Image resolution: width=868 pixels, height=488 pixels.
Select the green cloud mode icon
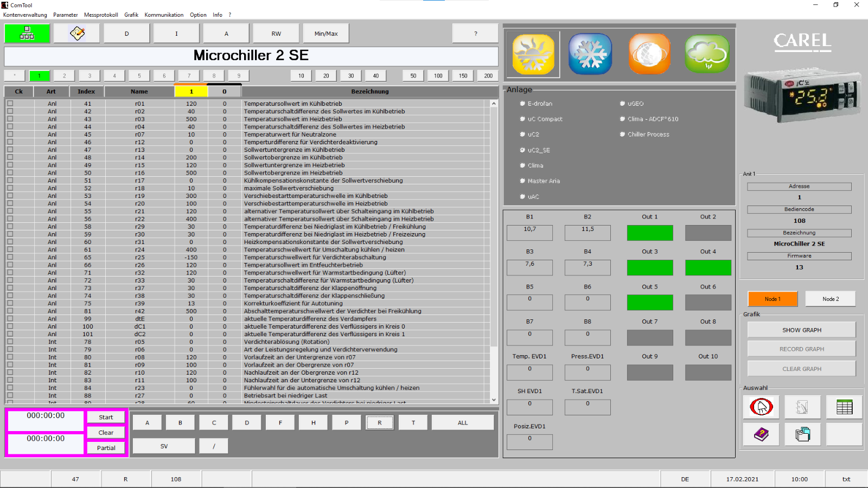pyautogui.click(x=707, y=54)
